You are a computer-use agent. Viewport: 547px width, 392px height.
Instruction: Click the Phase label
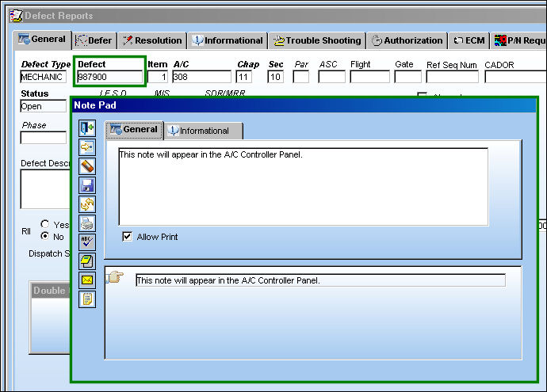[x=34, y=125]
